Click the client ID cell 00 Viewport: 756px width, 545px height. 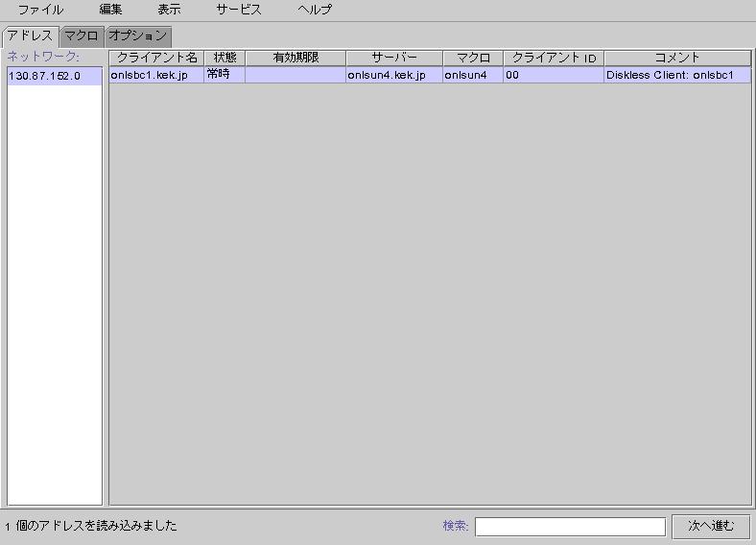554,75
